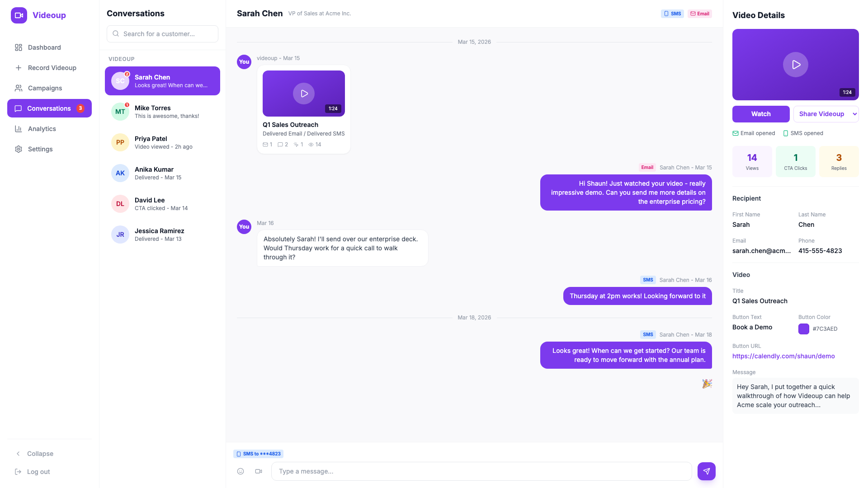868x488 pixels.
Task: Go to Record Videoup page
Action: (x=52, y=68)
